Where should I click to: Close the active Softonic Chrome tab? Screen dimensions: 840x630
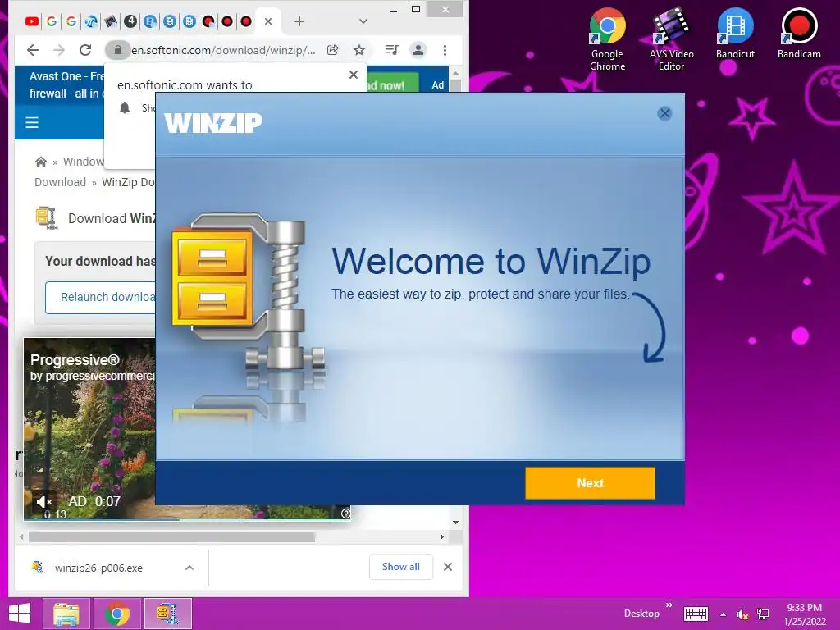tap(268, 21)
